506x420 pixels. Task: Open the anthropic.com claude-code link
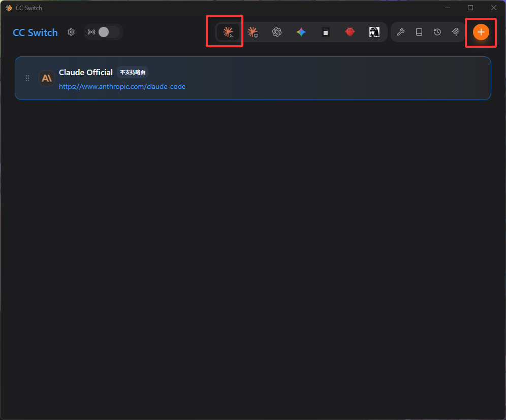[122, 86]
